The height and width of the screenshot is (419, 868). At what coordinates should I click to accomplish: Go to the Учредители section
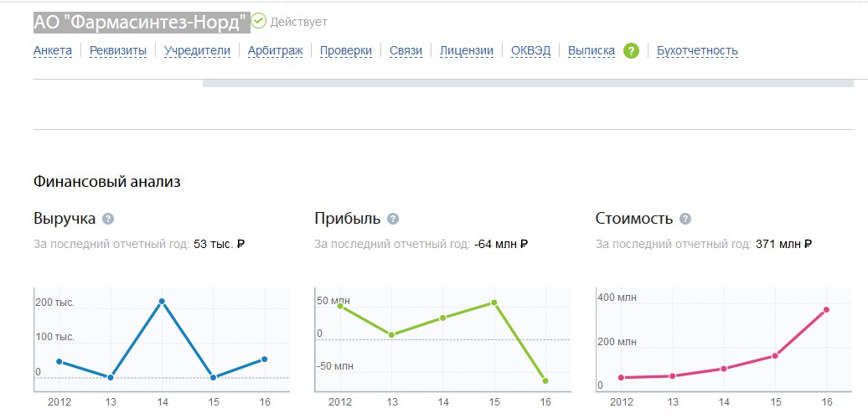(x=197, y=51)
